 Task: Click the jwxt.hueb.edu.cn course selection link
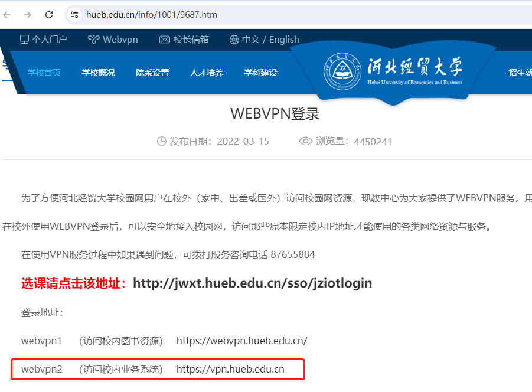[253, 283]
